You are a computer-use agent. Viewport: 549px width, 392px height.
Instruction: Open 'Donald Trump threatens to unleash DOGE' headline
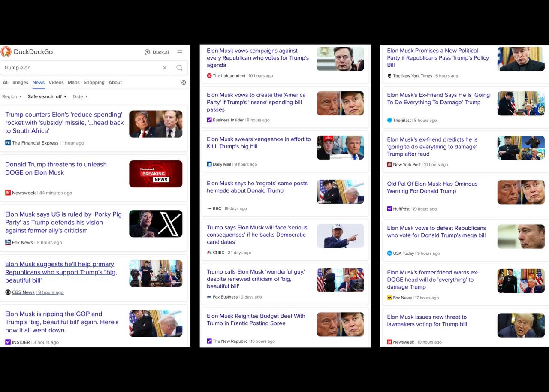[56, 169]
